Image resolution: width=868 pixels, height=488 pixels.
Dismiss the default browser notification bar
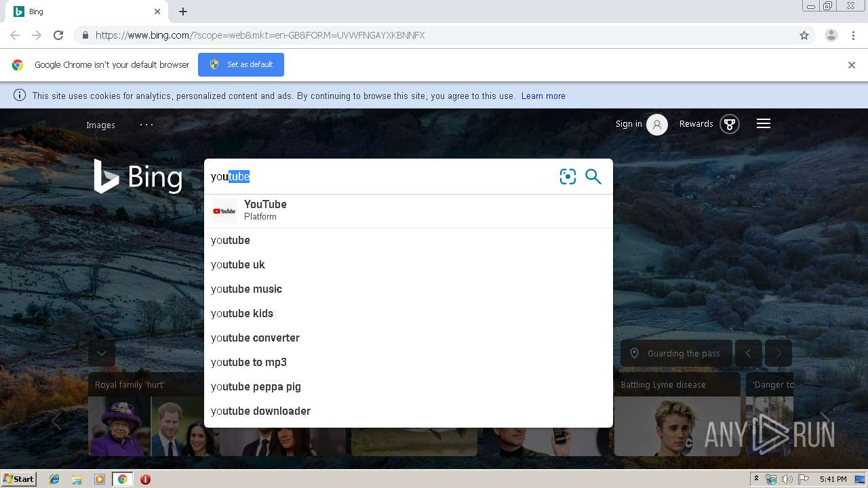[852, 65]
